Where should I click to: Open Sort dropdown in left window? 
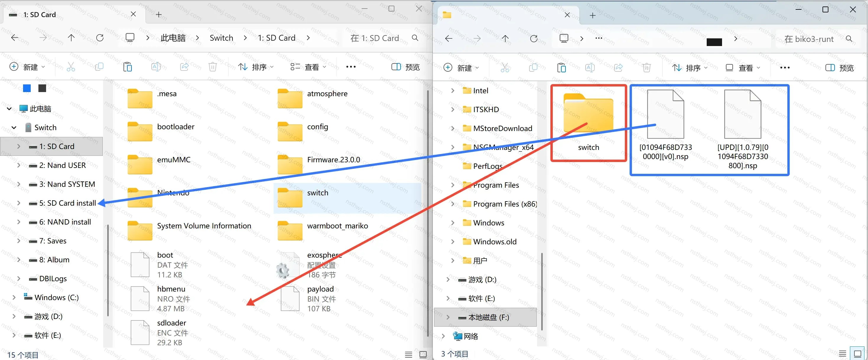[x=256, y=67]
